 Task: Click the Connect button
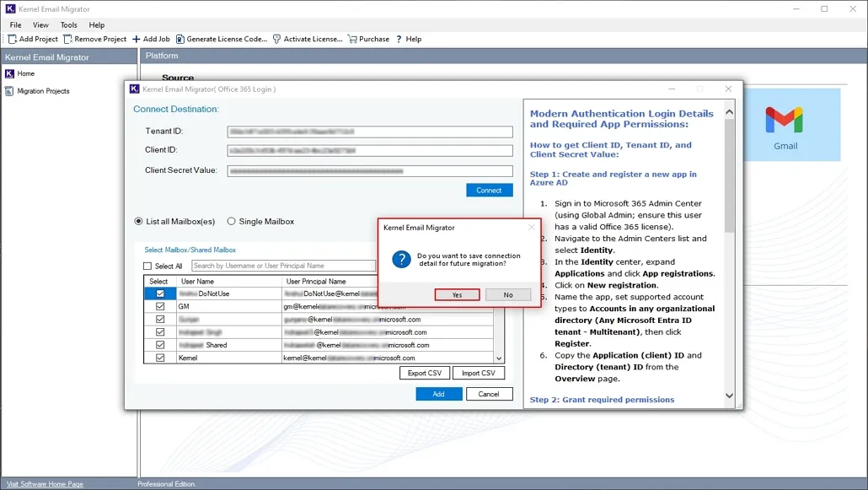click(x=490, y=190)
